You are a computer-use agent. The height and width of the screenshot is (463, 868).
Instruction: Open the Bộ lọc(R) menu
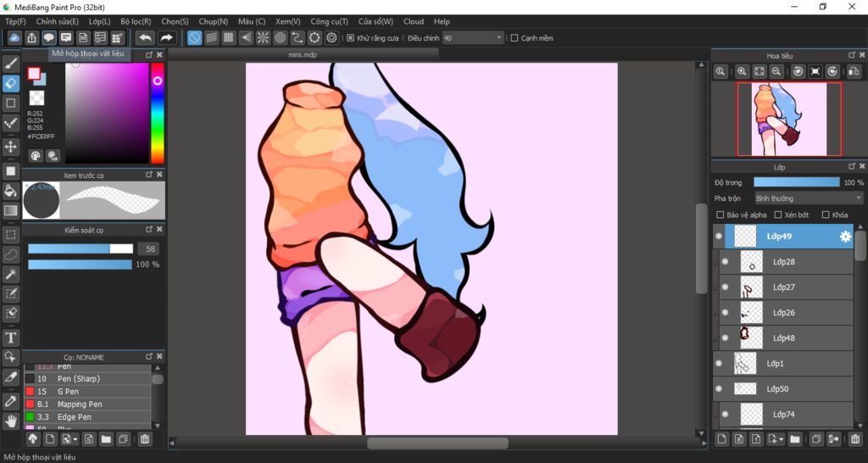(136, 21)
